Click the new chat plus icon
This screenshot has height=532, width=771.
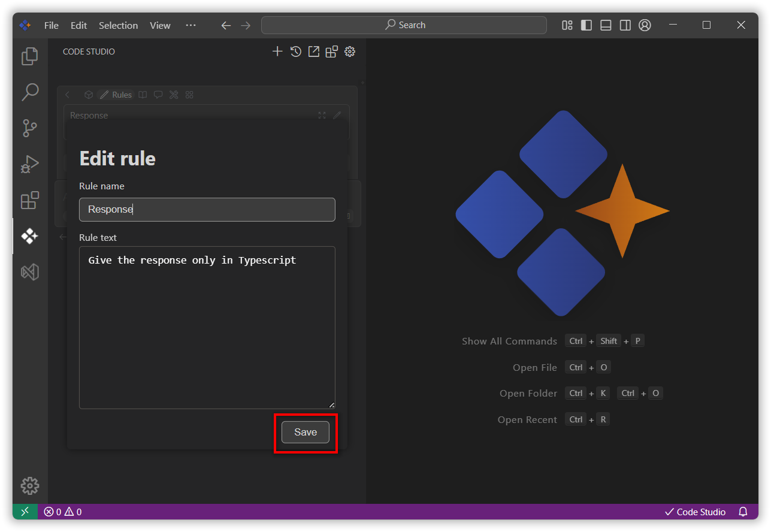click(x=277, y=52)
